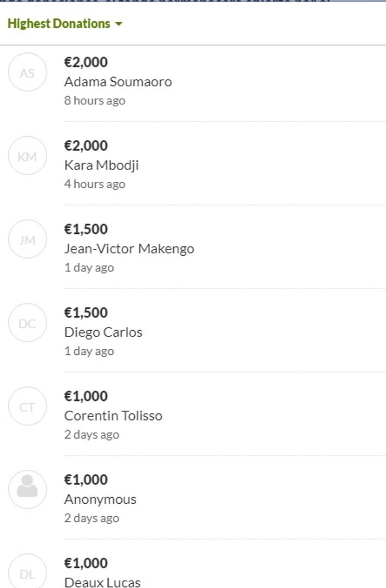Click donor name Deaux Lucas
386x588 pixels.
click(x=102, y=582)
